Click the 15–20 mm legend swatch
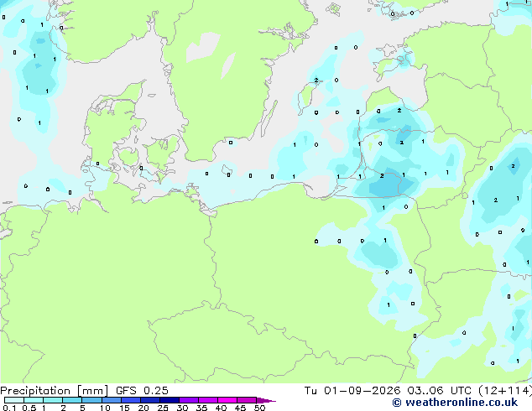The width and height of the screenshot is (532, 411). click(131, 400)
